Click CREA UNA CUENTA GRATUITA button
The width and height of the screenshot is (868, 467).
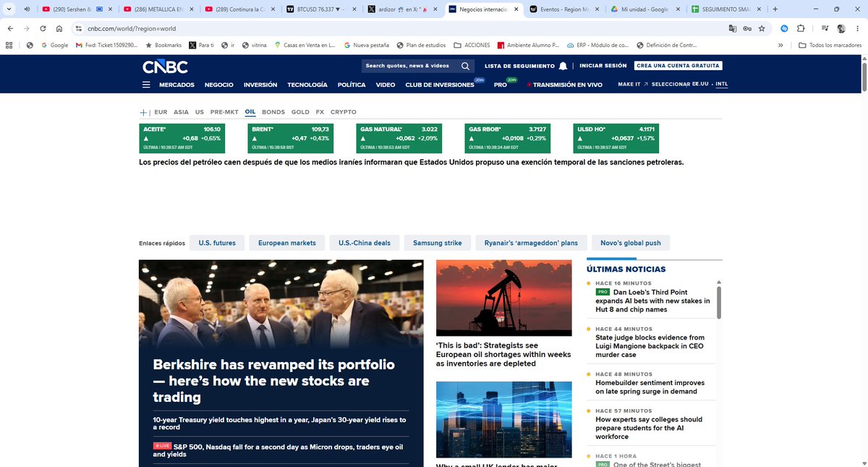pos(678,66)
